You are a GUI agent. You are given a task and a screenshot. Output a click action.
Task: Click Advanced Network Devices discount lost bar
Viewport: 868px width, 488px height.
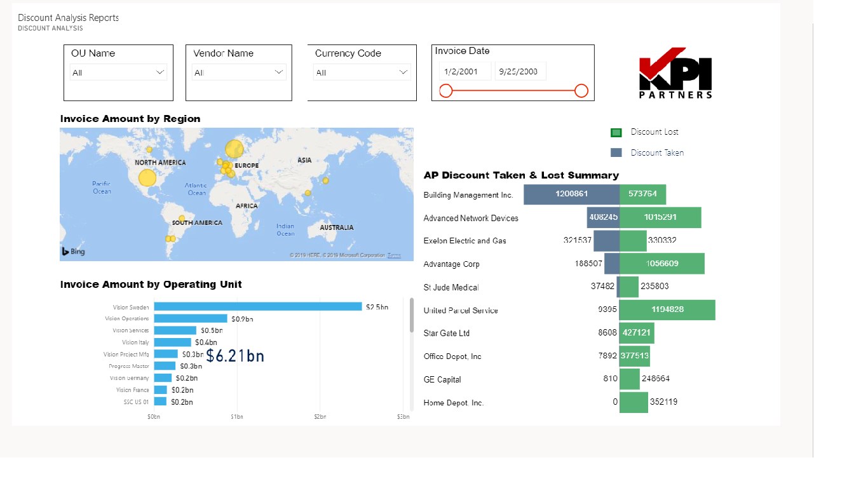click(x=660, y=217)
